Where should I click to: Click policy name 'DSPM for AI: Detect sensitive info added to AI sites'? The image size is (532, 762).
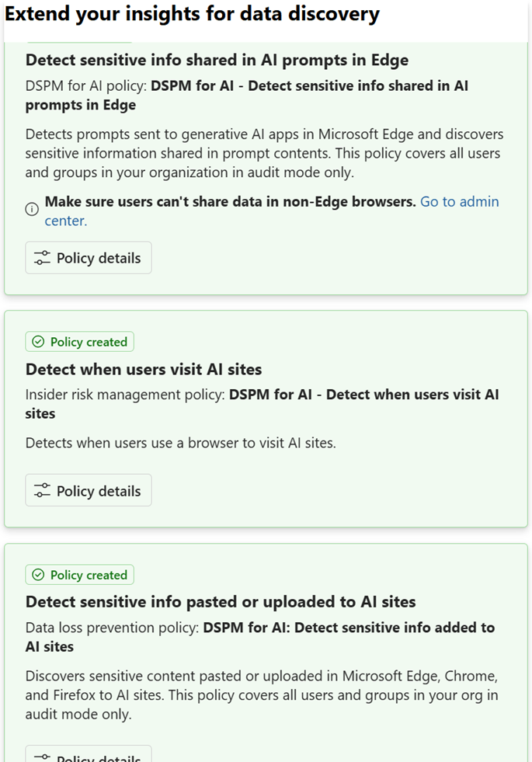pyautogui.click(x=348, y=628)
